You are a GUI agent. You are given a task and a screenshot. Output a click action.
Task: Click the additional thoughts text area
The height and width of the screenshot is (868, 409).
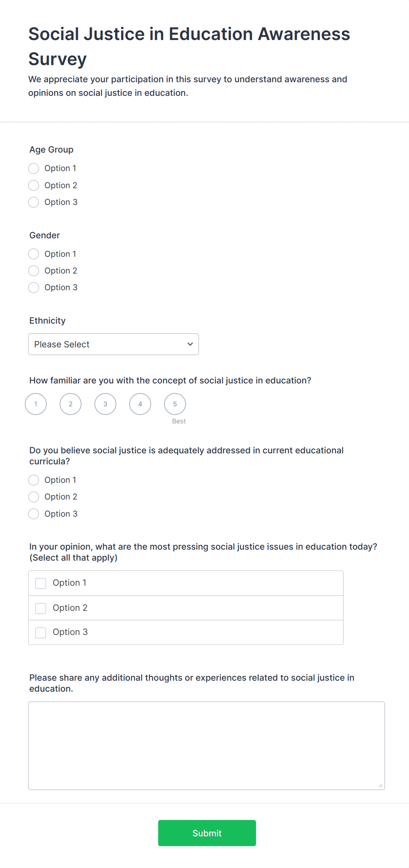click(206, 745)
